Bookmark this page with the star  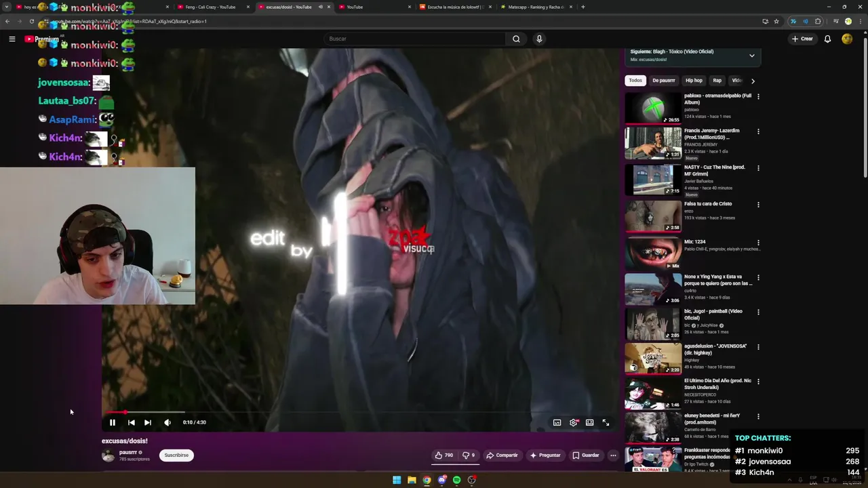point(776,21)
